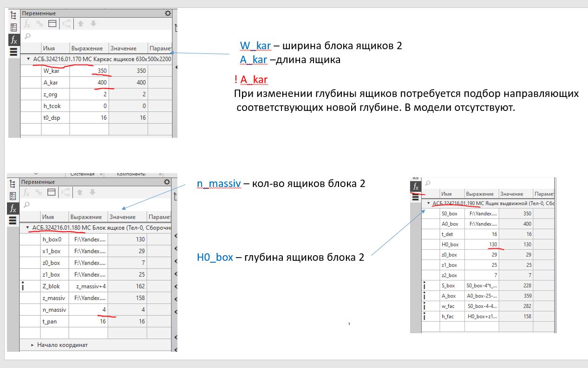The image size is (588, 368).
Task: Select the z_massiv value 158
Action: coord(127,298)
